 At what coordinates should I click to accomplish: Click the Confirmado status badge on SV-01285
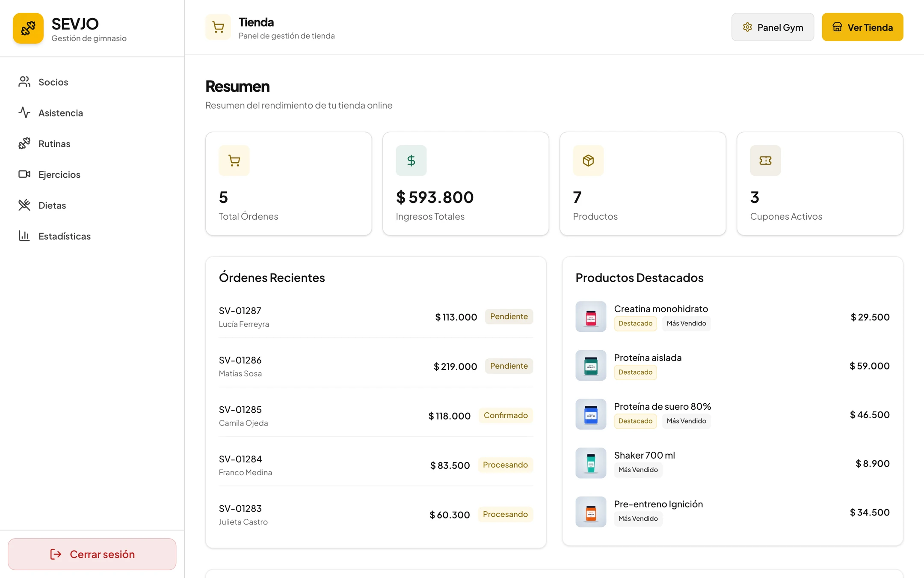coord(506,415)
